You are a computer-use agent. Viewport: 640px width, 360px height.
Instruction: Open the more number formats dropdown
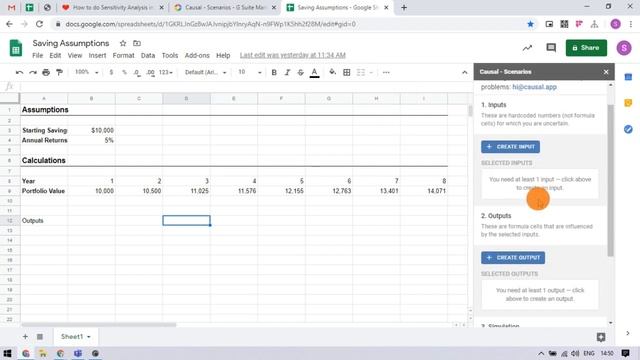pyautogui.click(x=166, y=72)
